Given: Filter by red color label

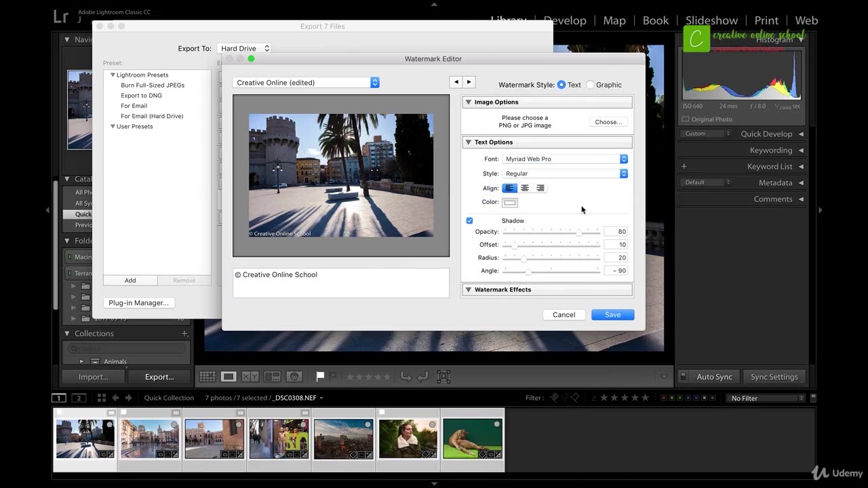Looking at the screenshot, I should 663,398.
